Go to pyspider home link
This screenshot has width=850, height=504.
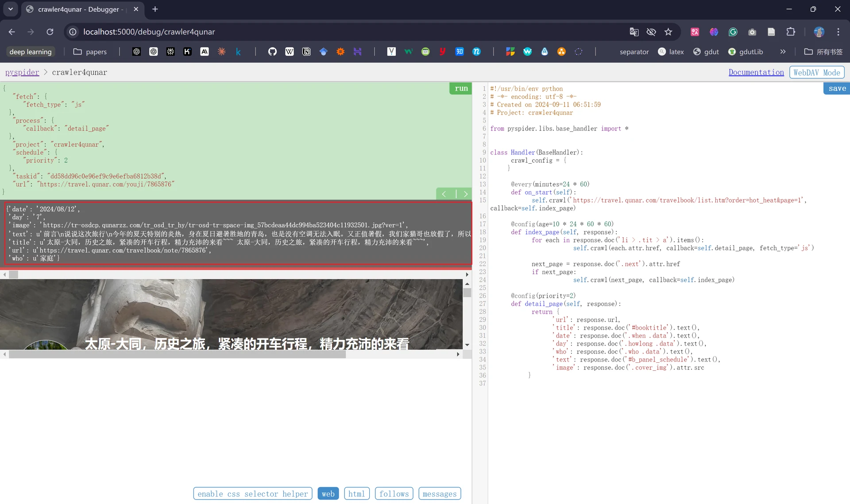click(22, 72)
